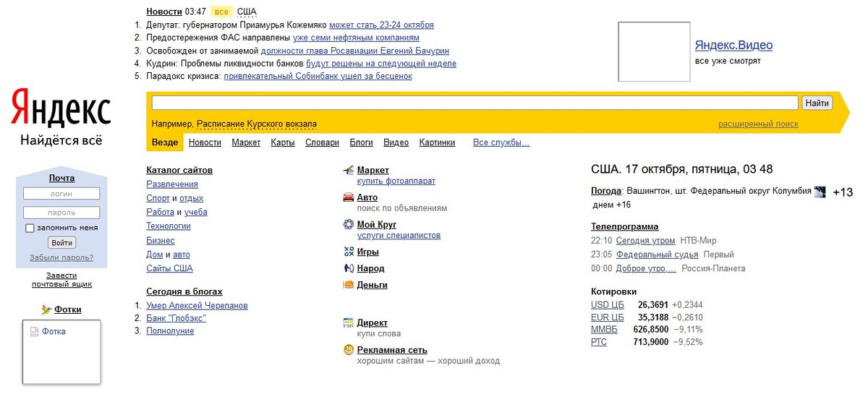The height and width of the screenshot is (410, 868).
Task: Click the Найти search button
Action: (x=817, y=103)
